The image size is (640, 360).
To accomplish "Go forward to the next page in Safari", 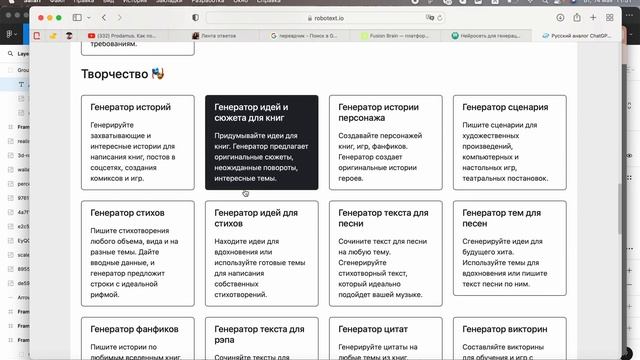I will [x=120, y=18].
